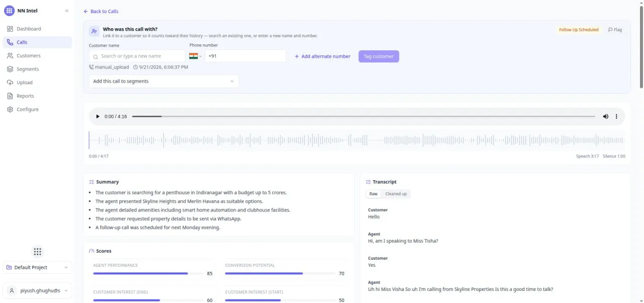Click transcript line 'Hi, am I speaking to Miss Tisha?'

(x=403, y=241)
